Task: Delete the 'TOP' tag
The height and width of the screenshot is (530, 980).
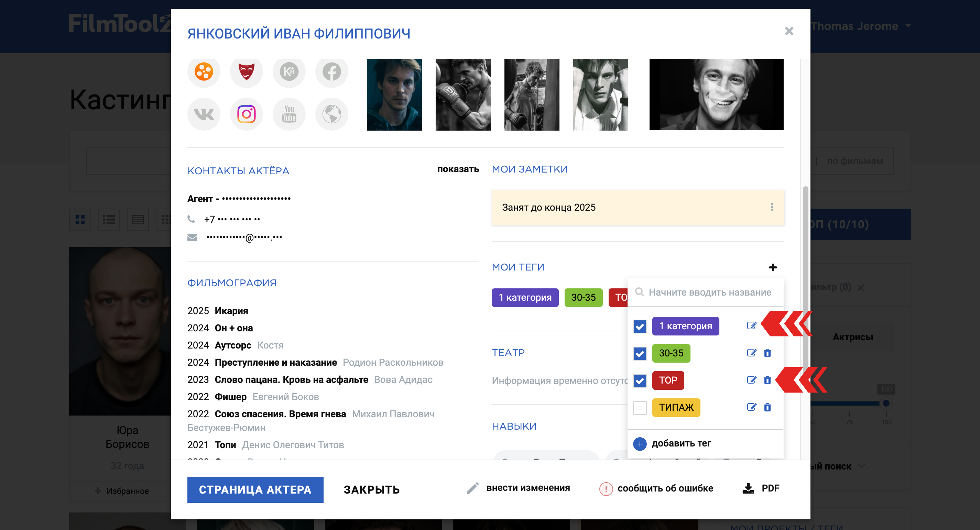Action: click(x=767, y=380)
